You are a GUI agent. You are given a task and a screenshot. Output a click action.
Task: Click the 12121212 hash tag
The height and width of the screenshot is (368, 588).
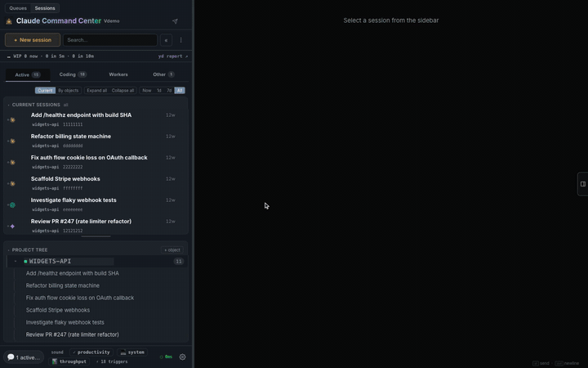click(x=73, y=231)
